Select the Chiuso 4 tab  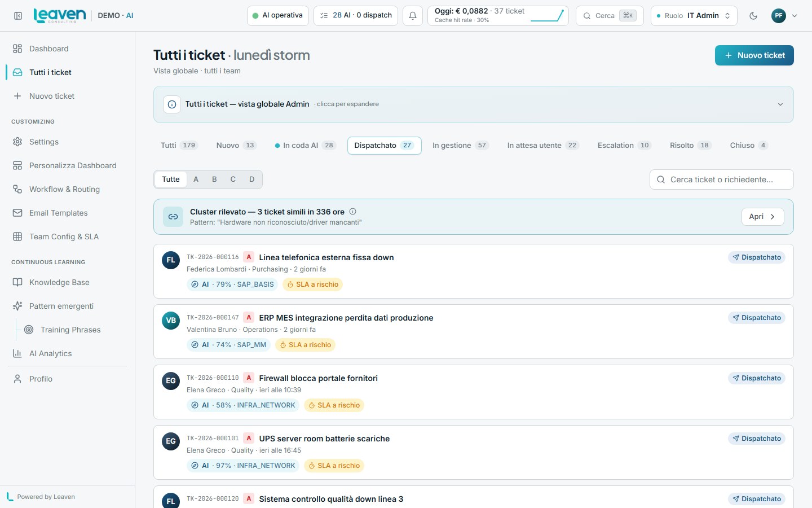coord(749,145)
